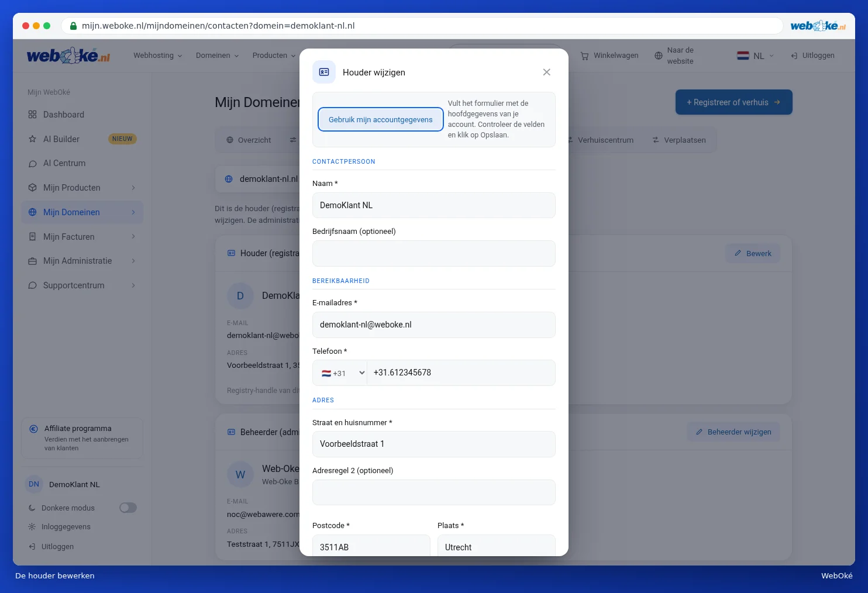Switch to the Verplaatsen tab
The height and width of the screenshot is (593, 868).
679,140
